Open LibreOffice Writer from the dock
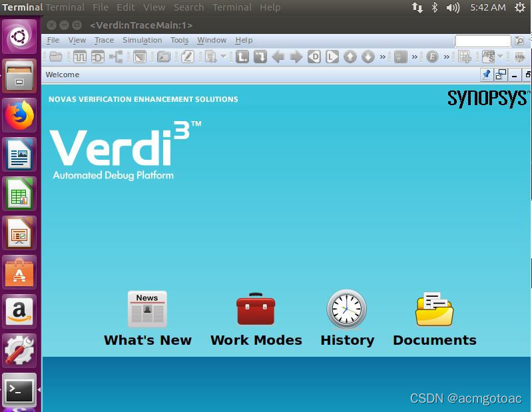 (19, 154)
